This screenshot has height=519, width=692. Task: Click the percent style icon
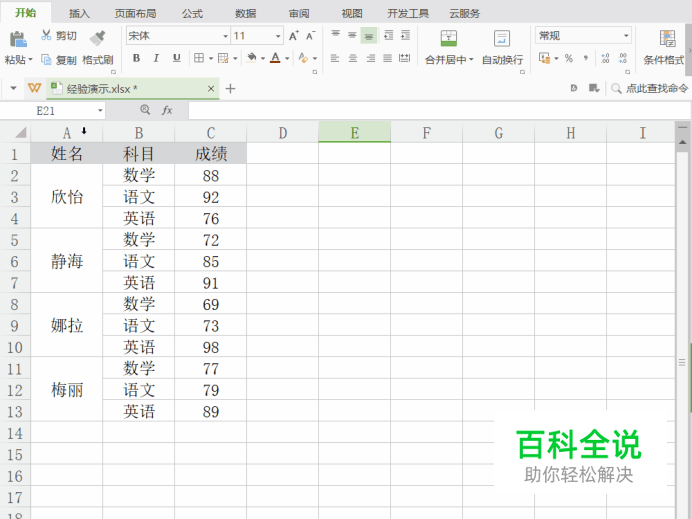click(569, 58)
